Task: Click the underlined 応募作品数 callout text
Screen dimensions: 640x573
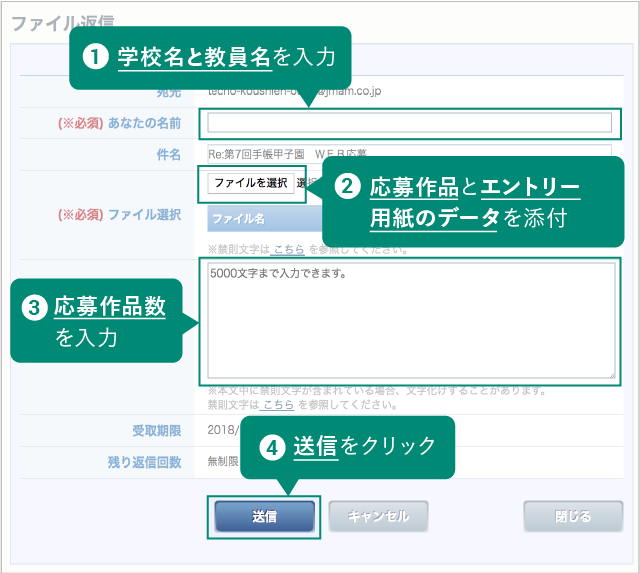Action: [110, 308]
